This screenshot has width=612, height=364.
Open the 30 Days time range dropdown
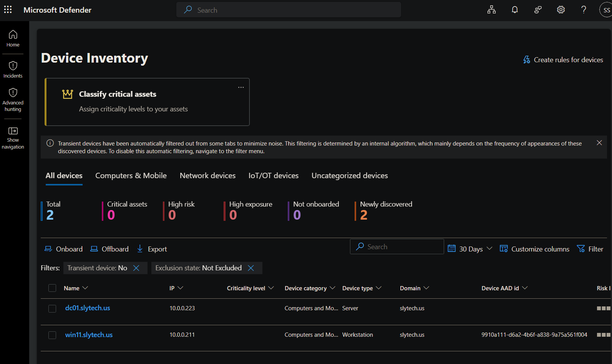[470, 249]
